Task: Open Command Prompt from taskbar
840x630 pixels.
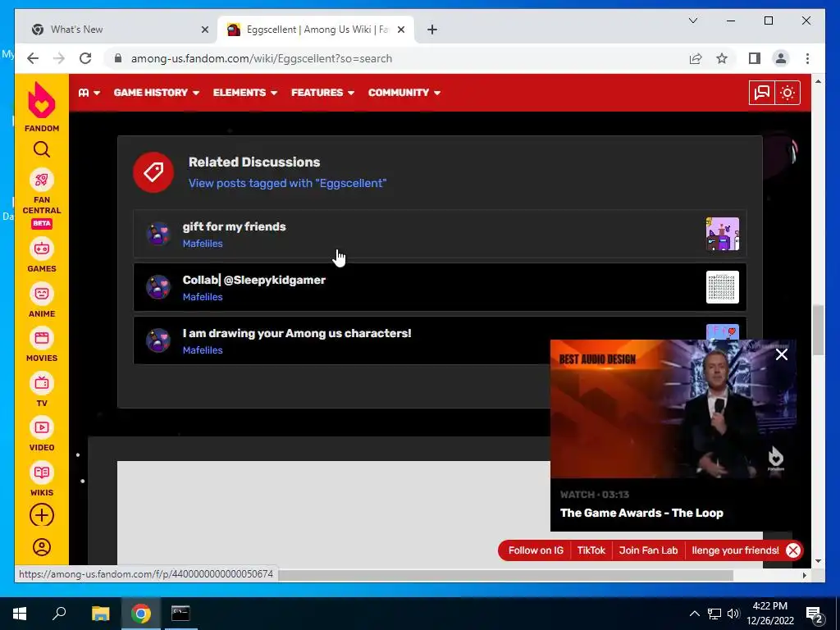Action: (180, 614)
